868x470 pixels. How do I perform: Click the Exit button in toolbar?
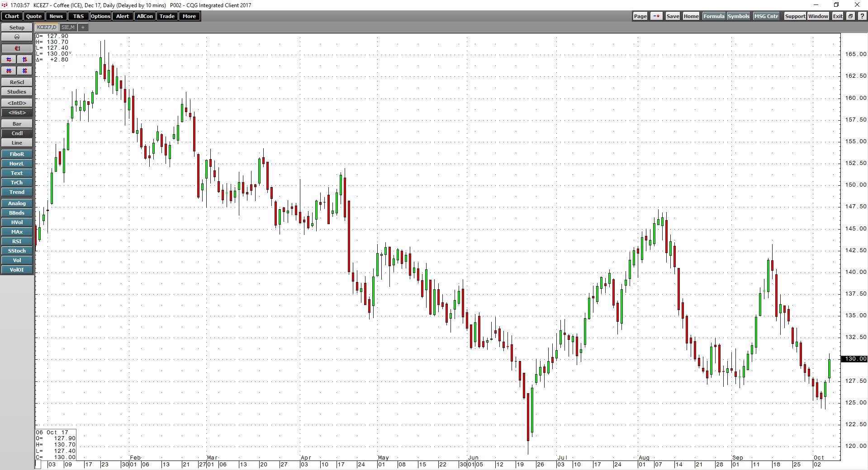tap(838, 16)
